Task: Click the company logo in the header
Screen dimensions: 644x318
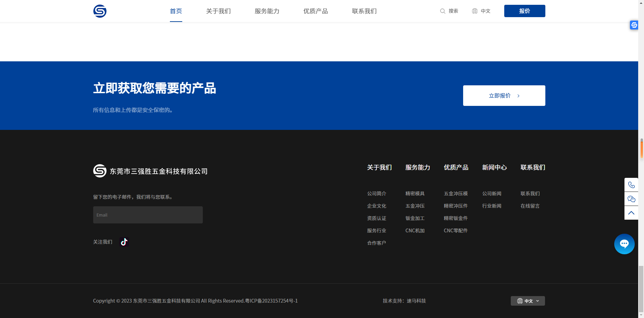Action: click(x=100, y=11)
